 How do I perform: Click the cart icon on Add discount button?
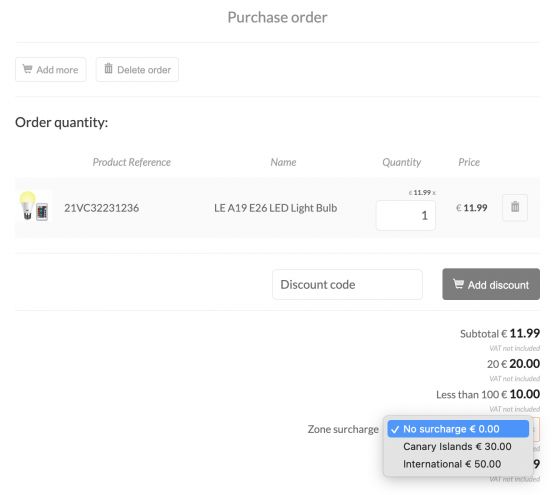pyautogui.click(x=458, y=284)
